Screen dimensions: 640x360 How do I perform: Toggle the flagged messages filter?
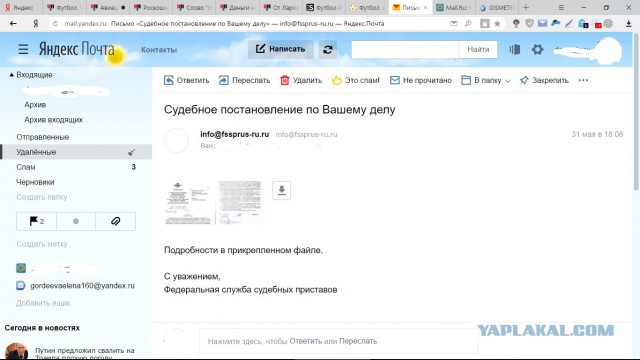[x=37, y=221]
